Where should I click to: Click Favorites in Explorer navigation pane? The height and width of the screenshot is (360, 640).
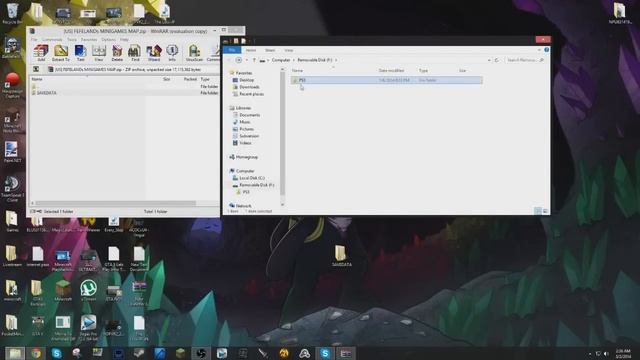point(244,73)
